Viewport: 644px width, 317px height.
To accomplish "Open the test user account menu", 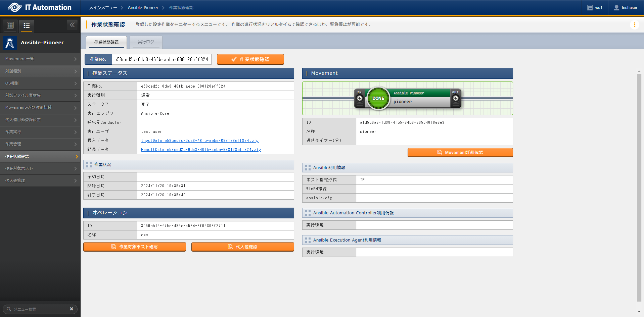I will 626,8.
